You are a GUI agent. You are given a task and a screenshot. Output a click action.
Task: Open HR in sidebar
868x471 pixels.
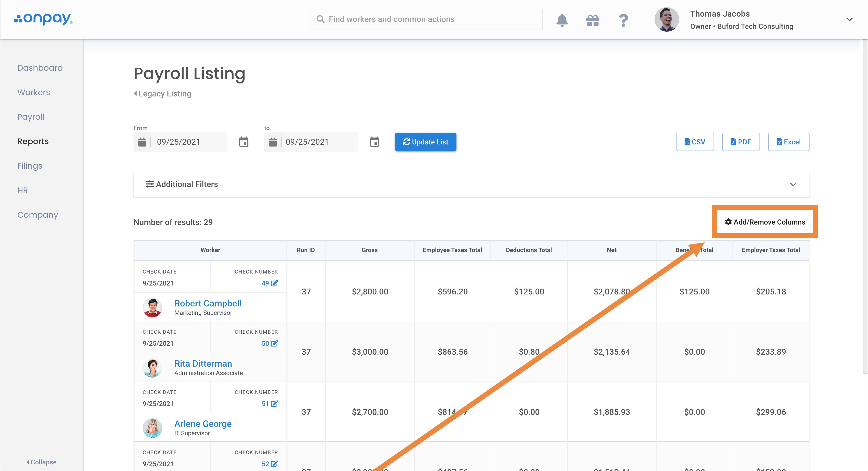[x=22, y=190]
